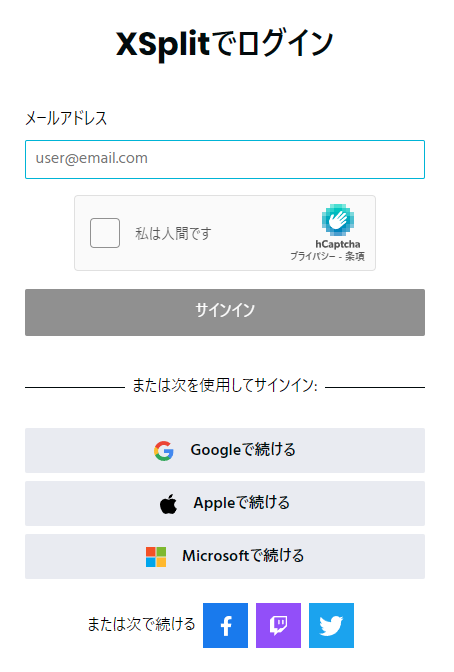
Task: Click the メールアドレス field label
Action: pos(66,118)
